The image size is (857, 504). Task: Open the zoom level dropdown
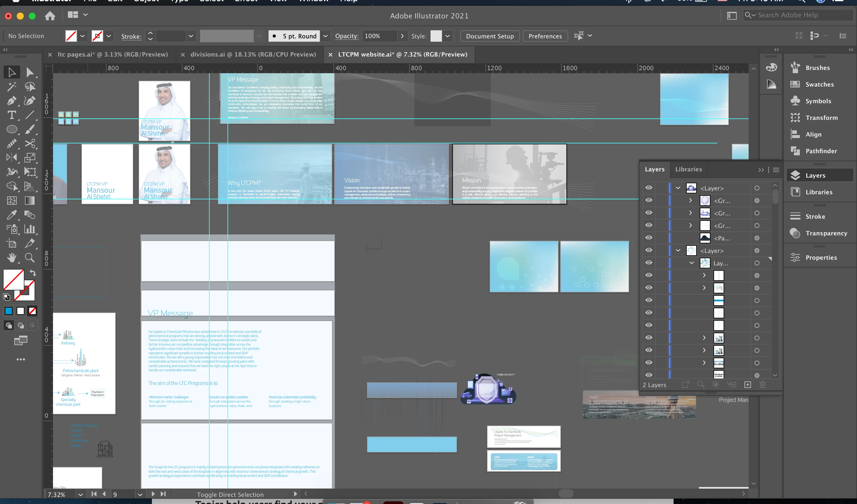pos(81,494)
